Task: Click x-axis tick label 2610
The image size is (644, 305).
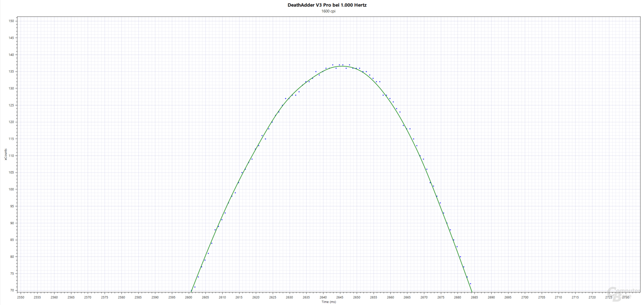Action: (x=222, y=297)
